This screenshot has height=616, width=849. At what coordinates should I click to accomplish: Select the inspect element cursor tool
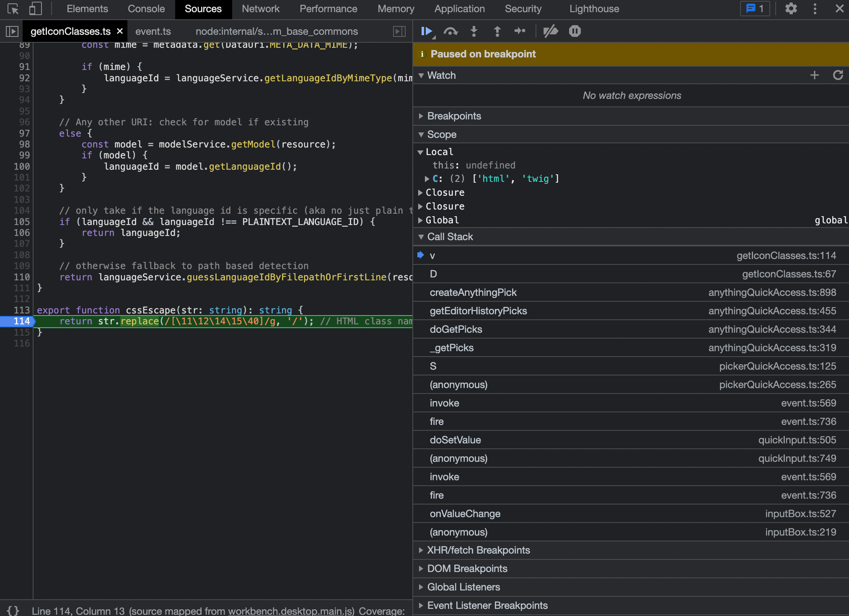pyautogui.click(x=13, y=9)
